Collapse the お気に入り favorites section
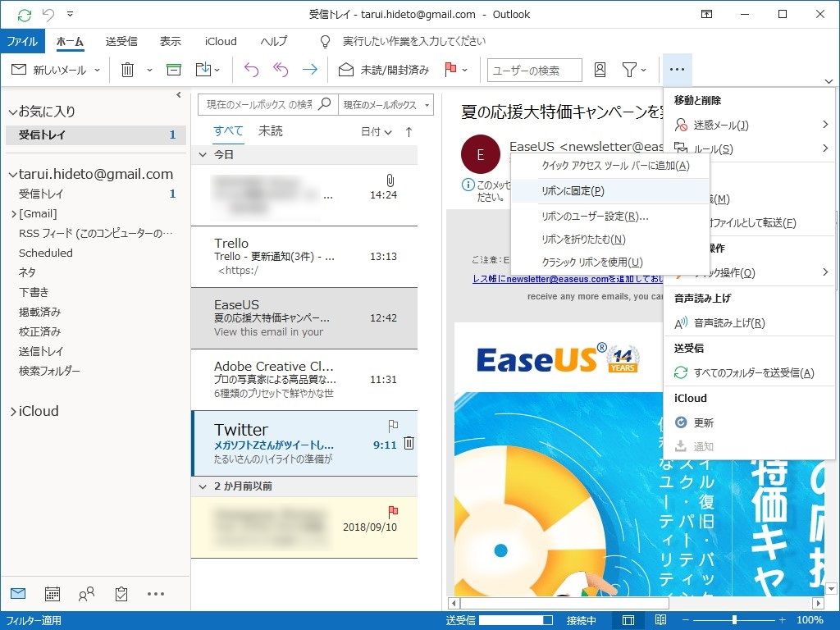The width and height of the screenshot is (840, 630). pyautogui.click(x=13, y=112)
